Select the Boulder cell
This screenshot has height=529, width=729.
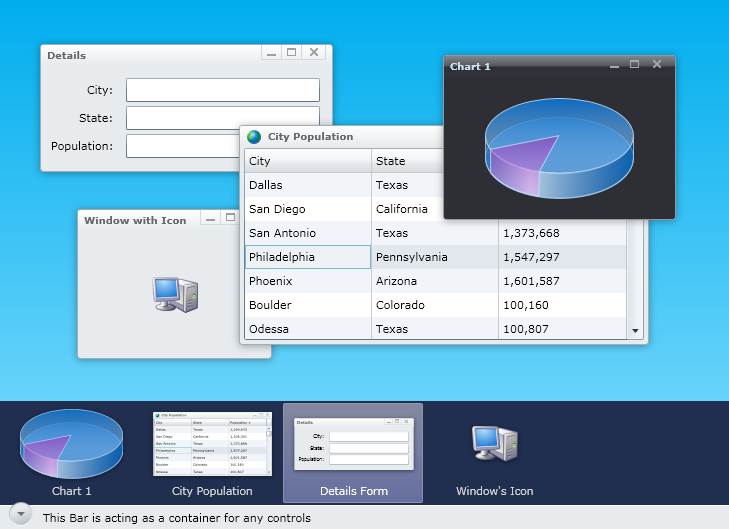tap(308, 305)
